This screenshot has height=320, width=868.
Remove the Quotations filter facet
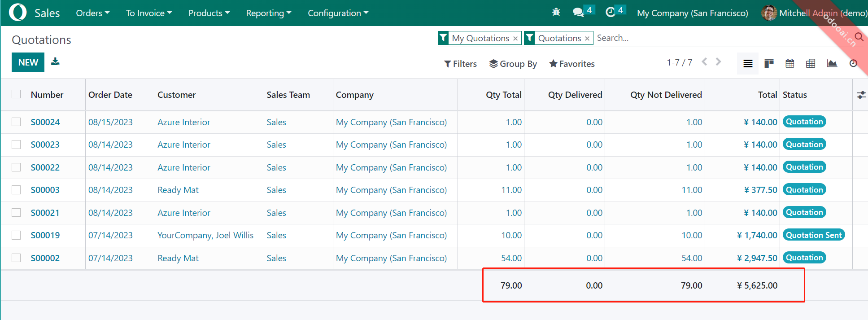click(587, 39)
